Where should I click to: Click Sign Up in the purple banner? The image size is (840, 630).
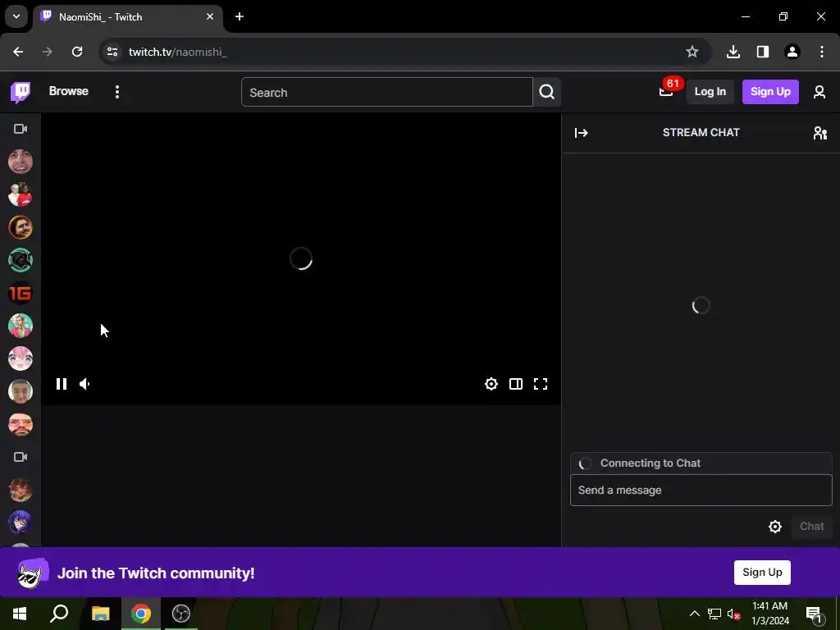tap(762, 572)
